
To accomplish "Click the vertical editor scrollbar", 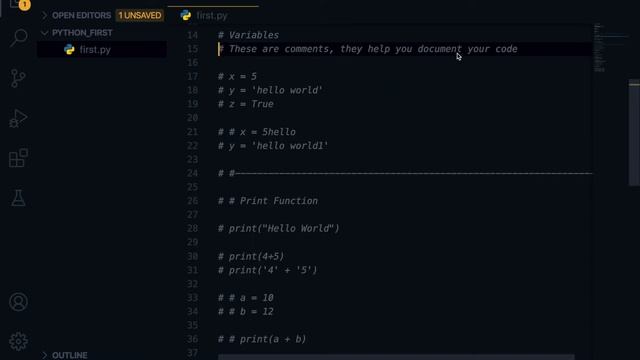I will click(x=634, y=132).
